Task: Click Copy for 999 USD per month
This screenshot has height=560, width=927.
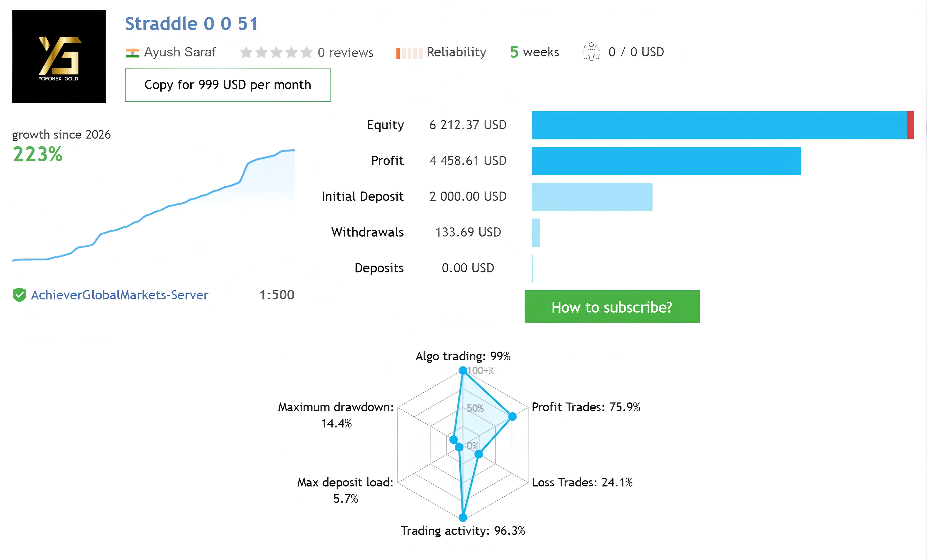Action: tap(228, 85)
